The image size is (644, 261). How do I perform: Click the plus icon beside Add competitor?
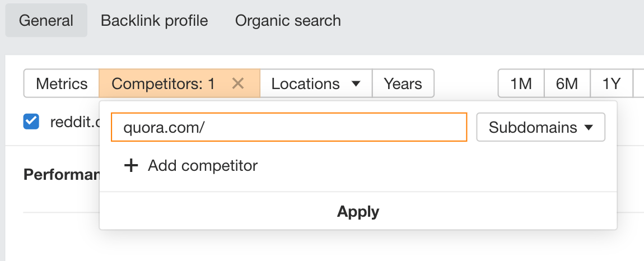click(x=130, y=166)
